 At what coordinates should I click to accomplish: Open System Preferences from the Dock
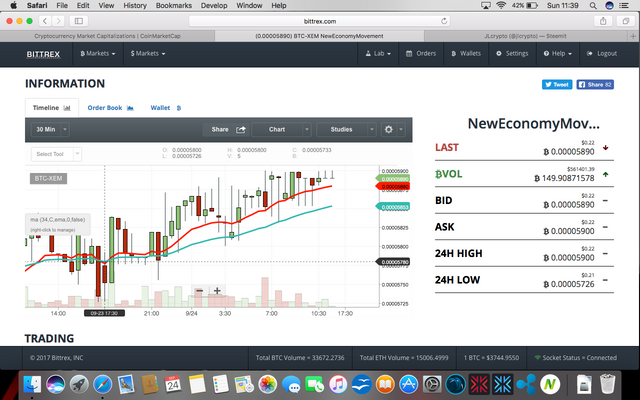[x=432, y=384]
